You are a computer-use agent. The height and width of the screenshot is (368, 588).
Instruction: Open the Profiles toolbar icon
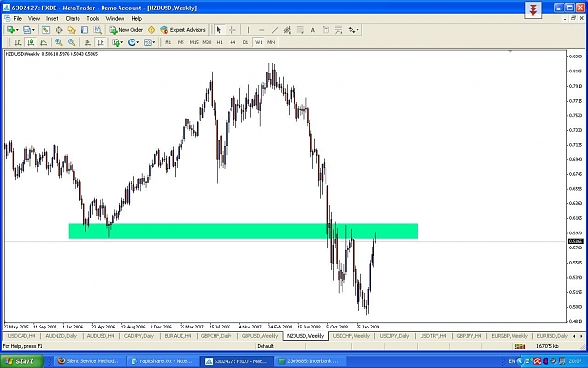[x=26, y=30]
